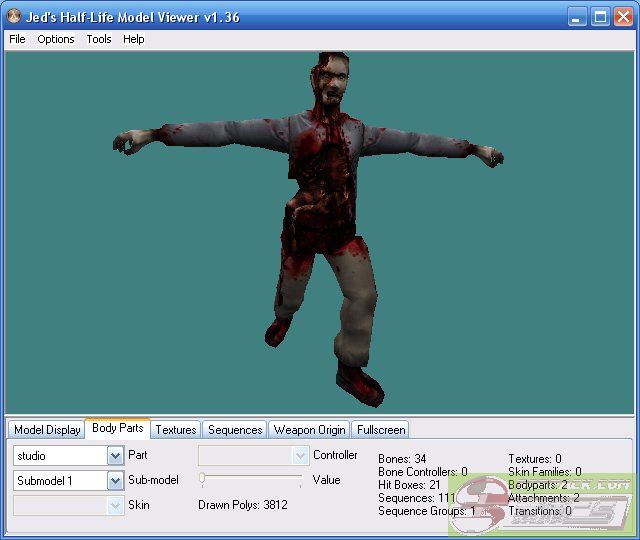The image size is (640, 540).
Task: Close the Model Viewer window
Action: (622, 17)
